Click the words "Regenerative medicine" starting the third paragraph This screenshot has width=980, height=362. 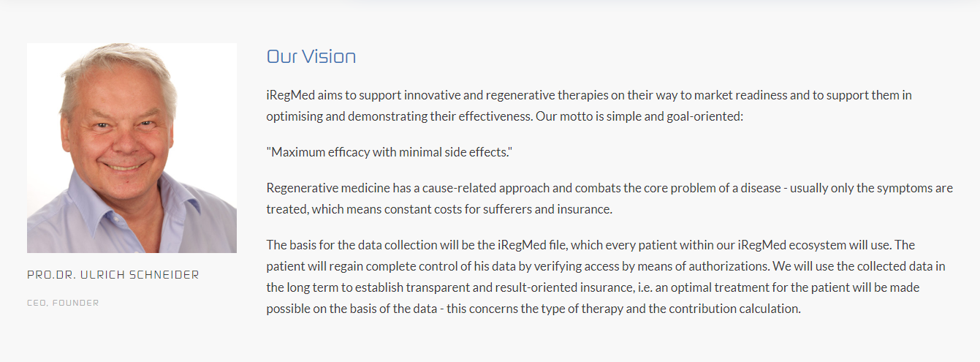click(x=328, y=188)
